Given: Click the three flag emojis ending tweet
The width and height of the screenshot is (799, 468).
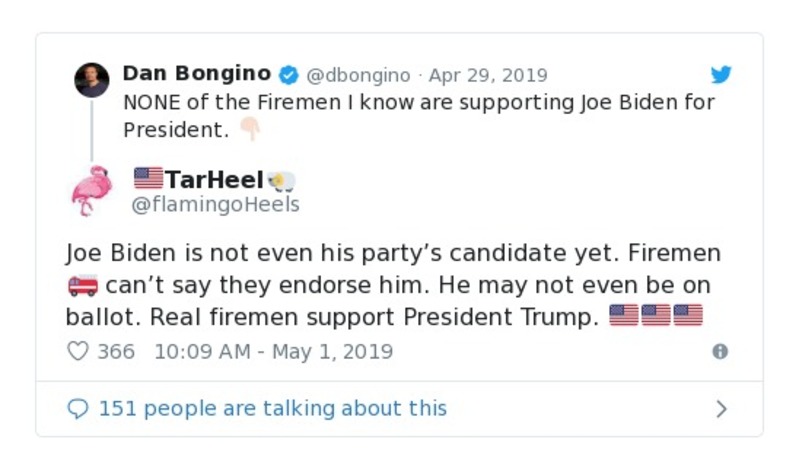Looking at the screenshot, I should pos(656,317).
